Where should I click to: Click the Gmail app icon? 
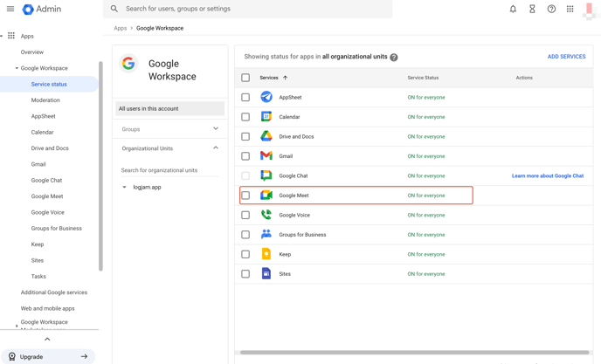(266, 155)
